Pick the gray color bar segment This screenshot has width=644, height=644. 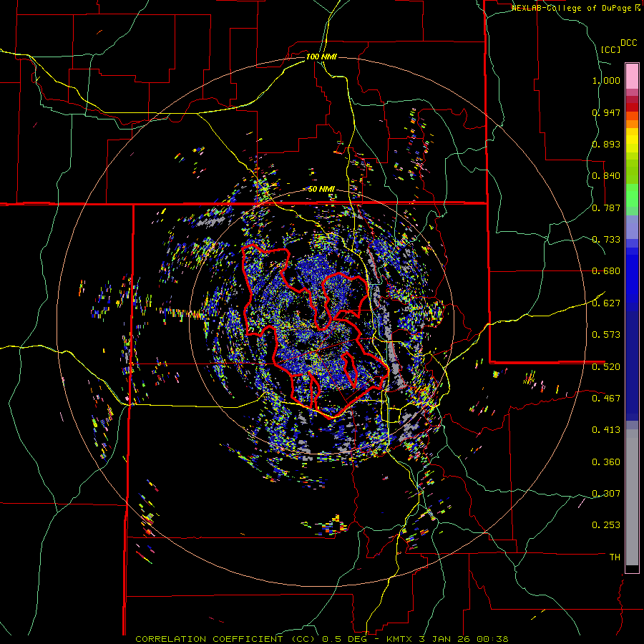632,497
